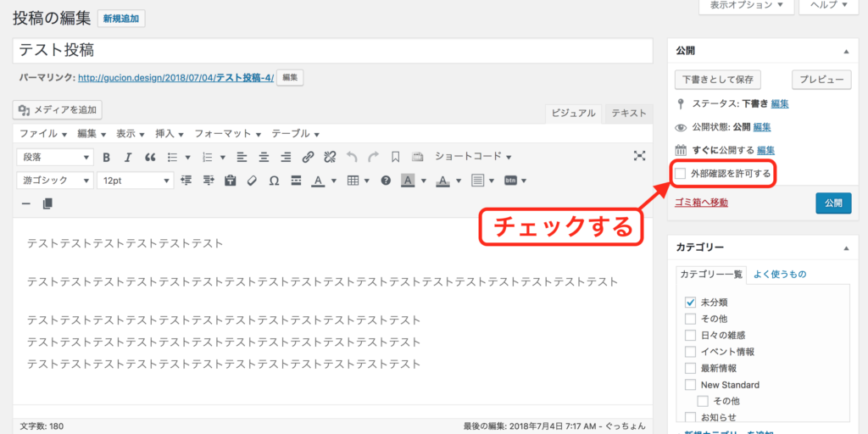Click the insert link icon
The height and width of the screenshot is (434, 868).
[x=308, y=157]
